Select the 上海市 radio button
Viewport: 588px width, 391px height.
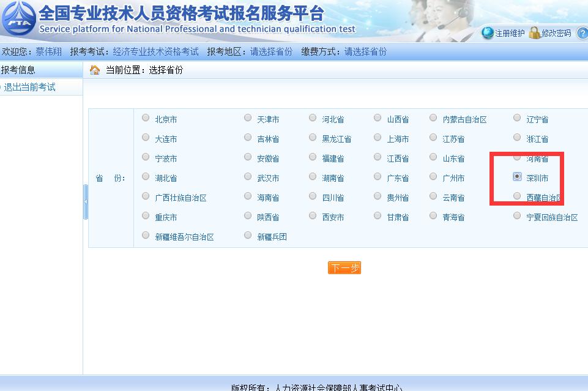click(378, 138)
